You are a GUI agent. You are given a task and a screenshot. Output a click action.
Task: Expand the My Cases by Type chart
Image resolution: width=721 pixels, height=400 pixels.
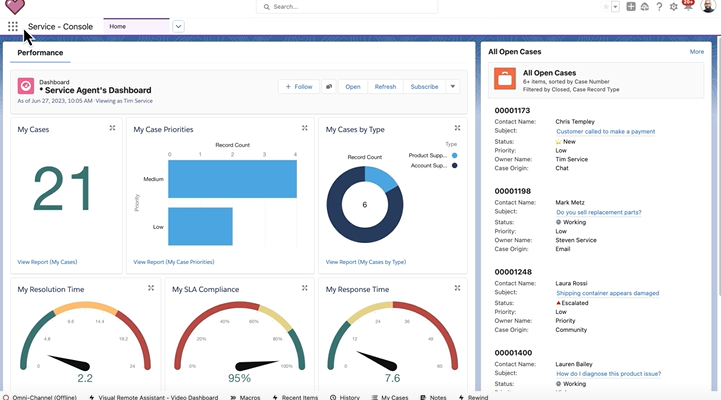[x=457, y=128]
